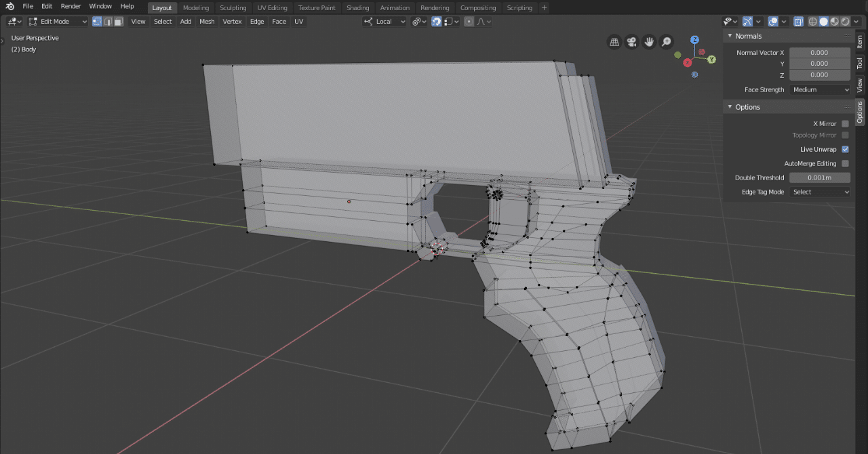Open the Edit Mode dropdown
This screenshot has width=868, height=454.
58,22
